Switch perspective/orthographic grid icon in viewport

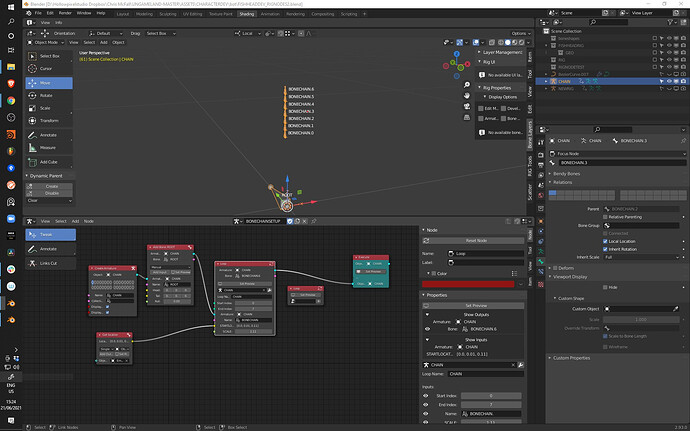(x=466, y=117)
